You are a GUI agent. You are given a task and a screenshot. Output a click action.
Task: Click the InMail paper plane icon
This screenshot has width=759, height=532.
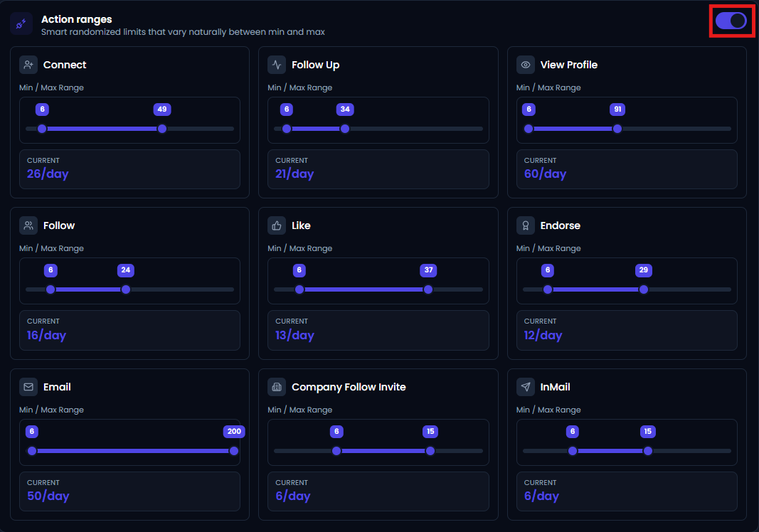pos(526,387)
